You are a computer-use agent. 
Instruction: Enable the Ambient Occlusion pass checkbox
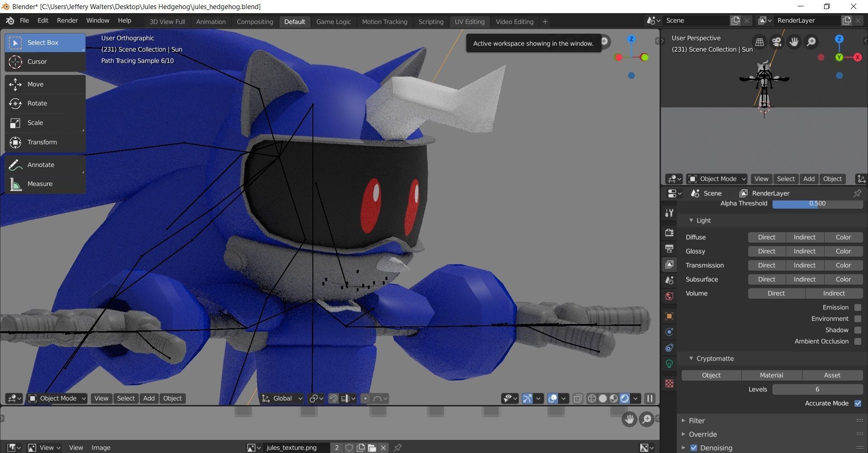pyautogui.click(x=858, y=341)
